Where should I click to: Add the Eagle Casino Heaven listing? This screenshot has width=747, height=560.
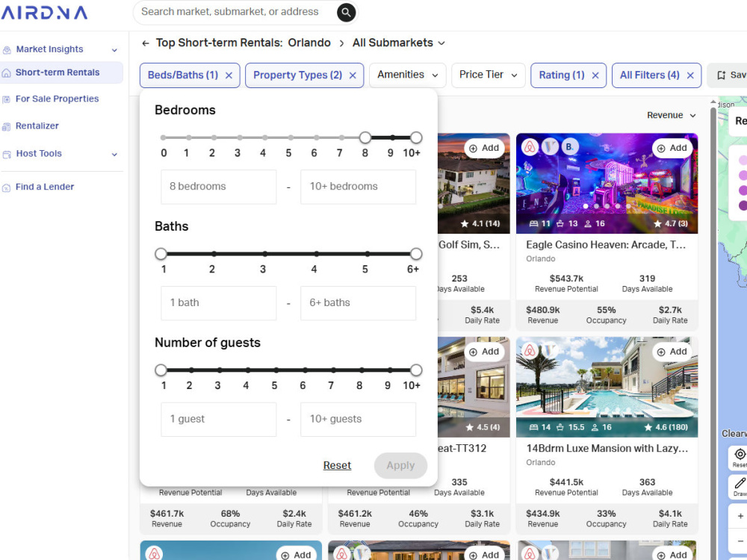point(672,148)
